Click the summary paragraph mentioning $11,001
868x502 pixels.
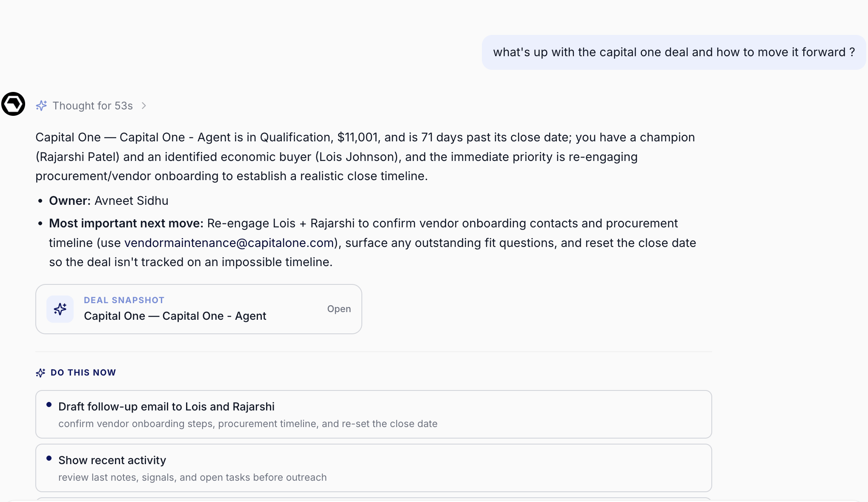click(x=365, y=157)
